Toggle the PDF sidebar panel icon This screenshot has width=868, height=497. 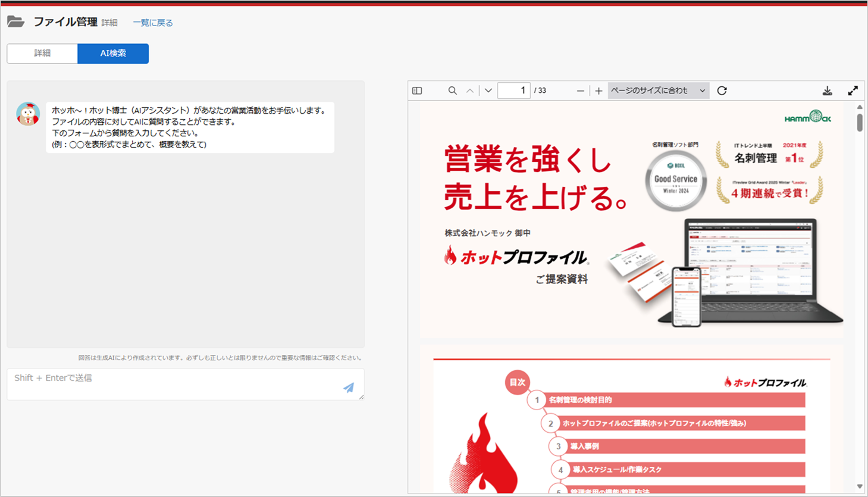(x=417, y=91)
